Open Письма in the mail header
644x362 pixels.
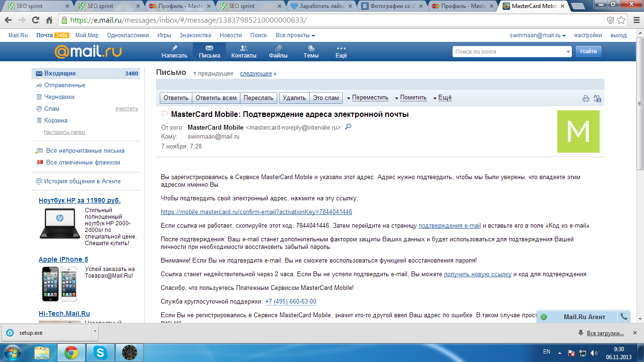pyautogui.click(x=209, y=51)
